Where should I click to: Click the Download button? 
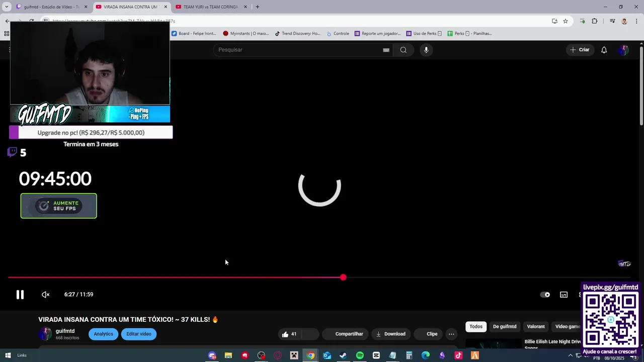390,334
